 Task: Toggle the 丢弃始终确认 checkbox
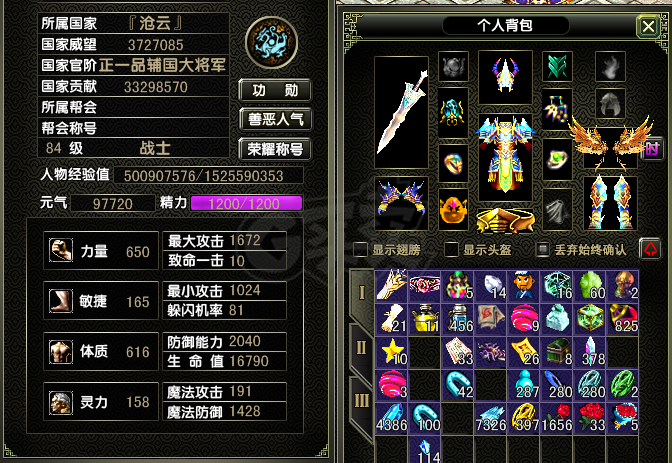pyautogui.click(x=543, y=250)
